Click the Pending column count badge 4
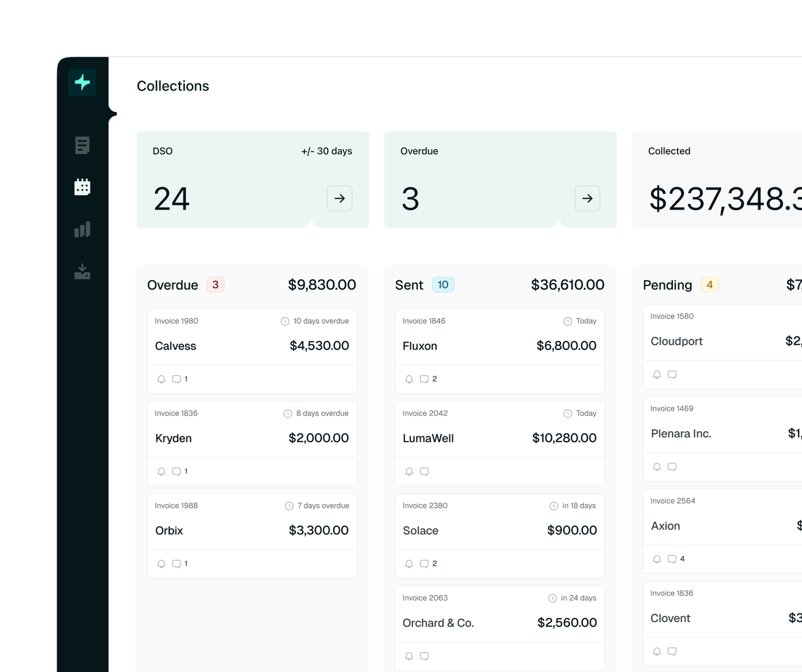 point(709,285)
